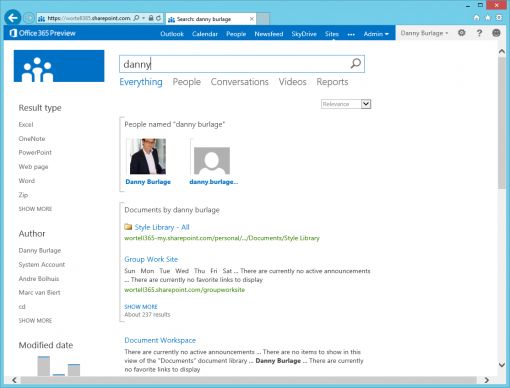Filter results by Zip type
510x388 pixels.
click(x=23, y=195)
